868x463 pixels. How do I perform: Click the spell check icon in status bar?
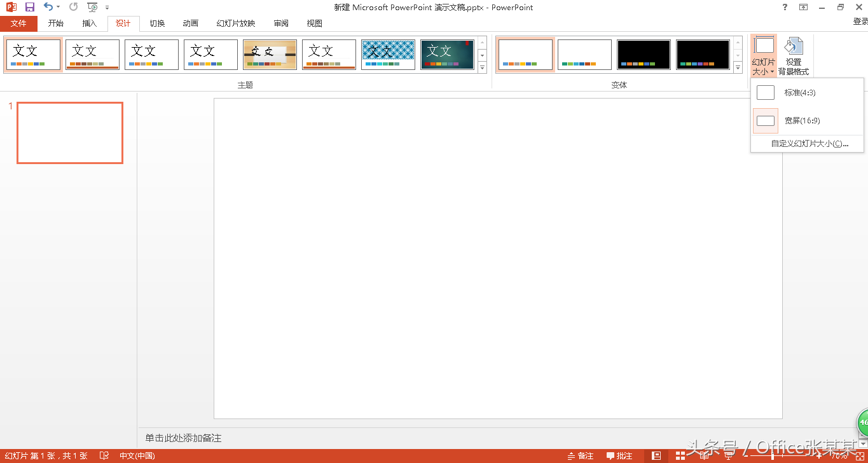[x=104, y=455]
